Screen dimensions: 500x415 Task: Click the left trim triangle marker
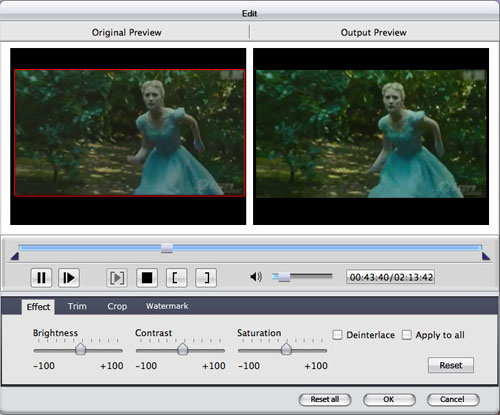tap(15, 256)
